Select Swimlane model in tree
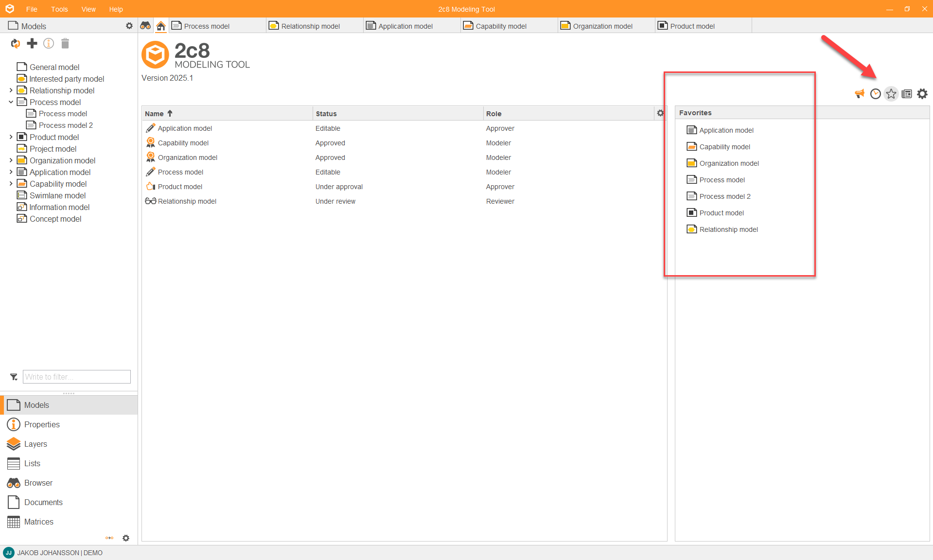This screenshot has height=560, width=933. 52,195
